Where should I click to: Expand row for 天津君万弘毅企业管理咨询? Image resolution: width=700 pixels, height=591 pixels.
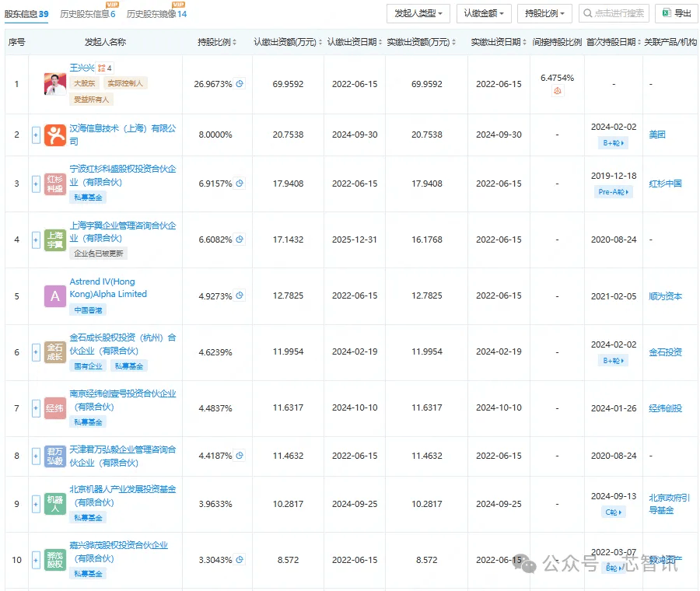pyautogui.click(x=36, y=456)
